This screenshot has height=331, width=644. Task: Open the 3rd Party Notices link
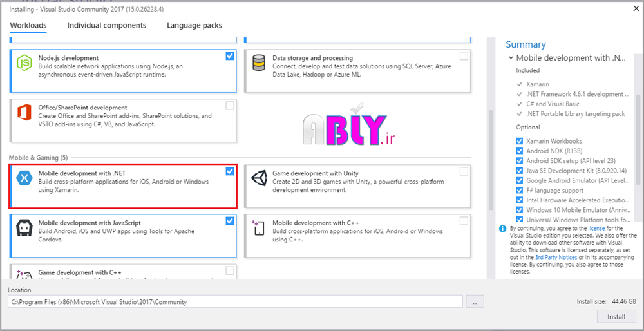556,257
